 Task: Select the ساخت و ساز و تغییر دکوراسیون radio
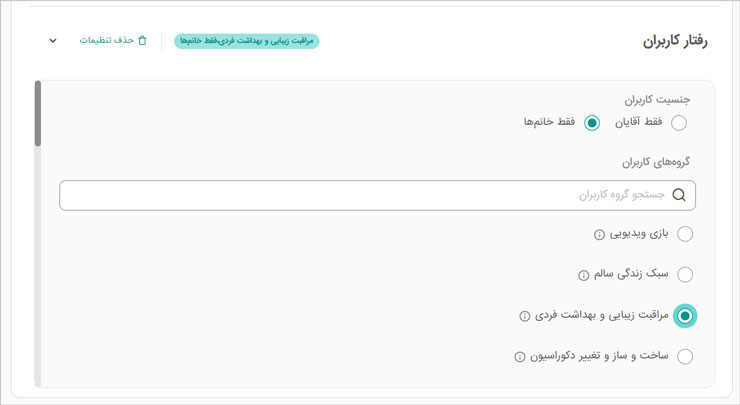685,356
